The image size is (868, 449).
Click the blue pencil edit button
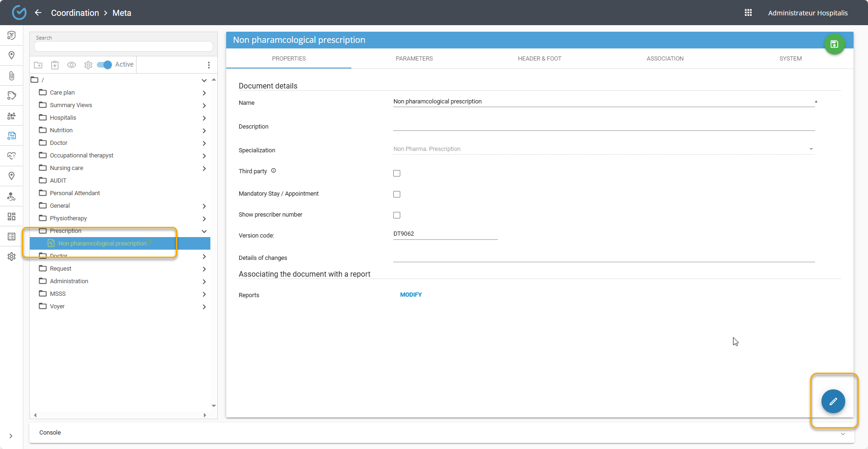coord(833,401)
